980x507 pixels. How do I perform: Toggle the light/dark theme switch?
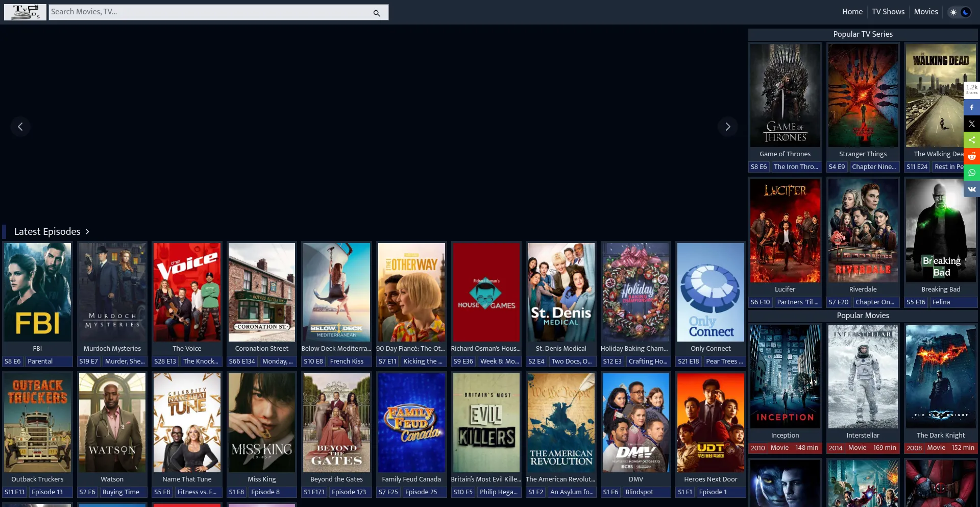coord(960,12)
